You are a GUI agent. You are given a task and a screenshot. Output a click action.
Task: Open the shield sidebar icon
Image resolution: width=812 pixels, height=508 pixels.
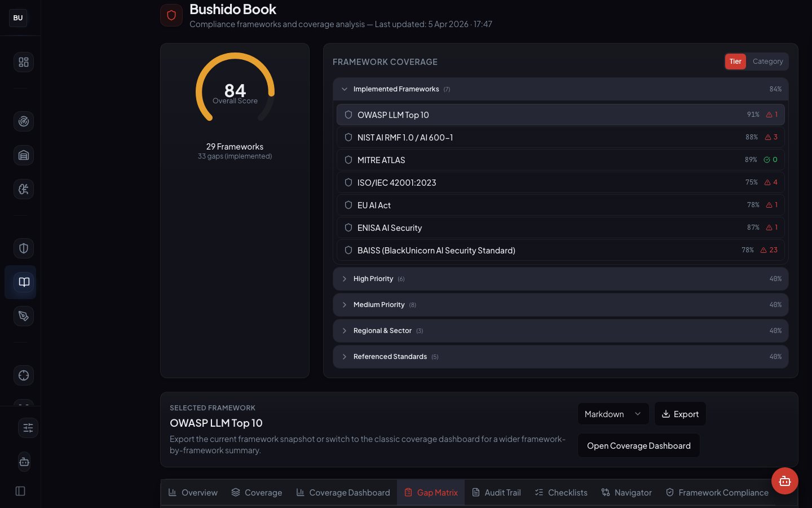point(24,248)
